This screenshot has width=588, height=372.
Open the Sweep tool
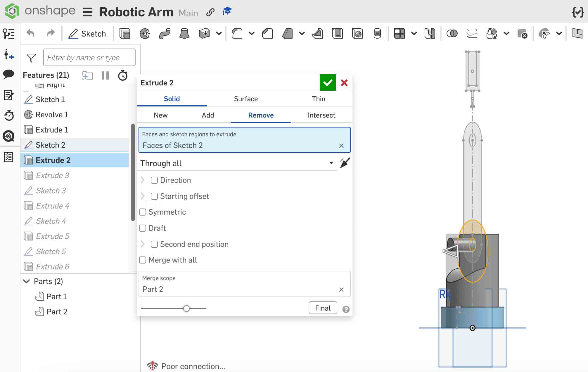(165, 34)
